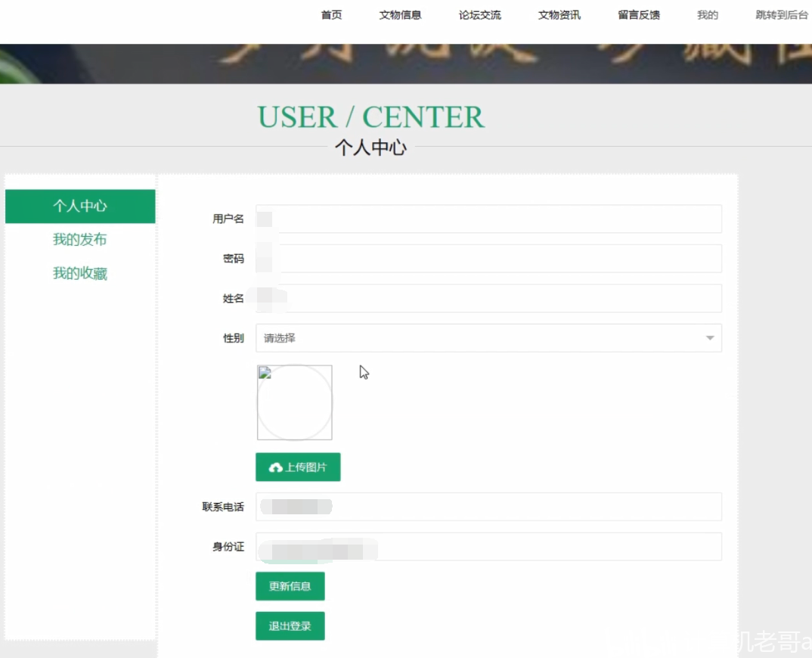This screenshot has width=812, height=658.
Task: Open the 请选择 gender select box
Action: [x=488, y=338]
